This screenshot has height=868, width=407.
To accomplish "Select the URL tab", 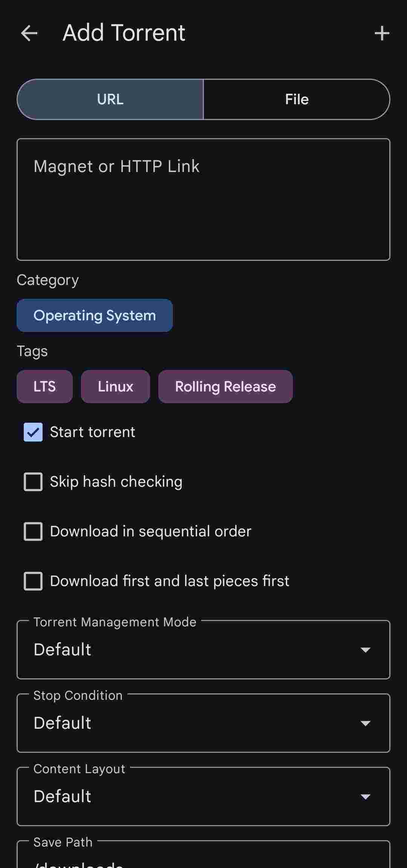I will click(x=110, y=99).
